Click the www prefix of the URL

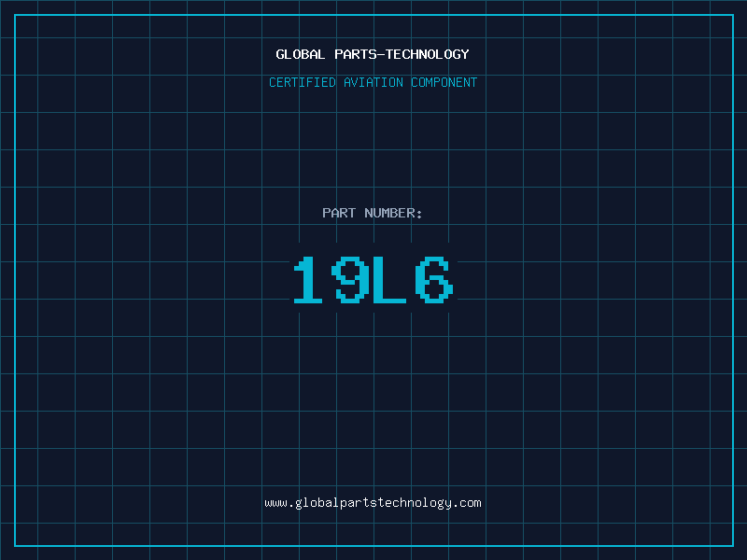275,503
